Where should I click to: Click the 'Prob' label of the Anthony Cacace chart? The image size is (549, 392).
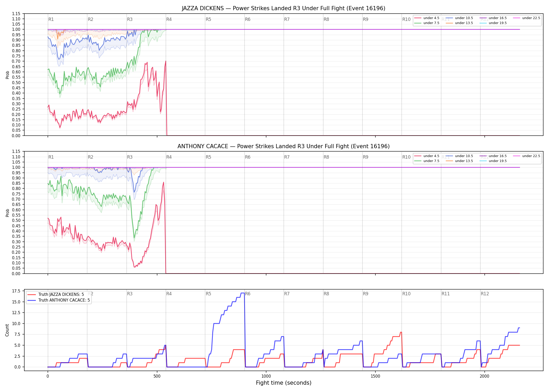click(8, 213)
